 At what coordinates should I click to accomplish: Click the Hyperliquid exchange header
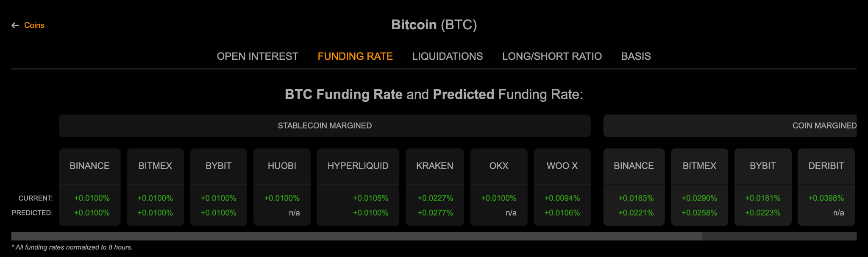pos(358,166)
